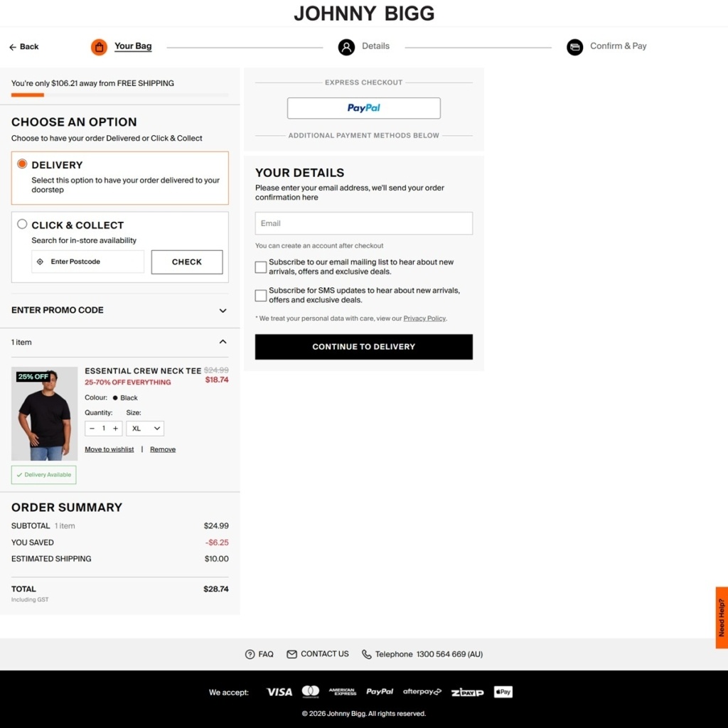Open the XL size dropdown
The height and width of the screenshot is (728, 728).
(145, 429)
